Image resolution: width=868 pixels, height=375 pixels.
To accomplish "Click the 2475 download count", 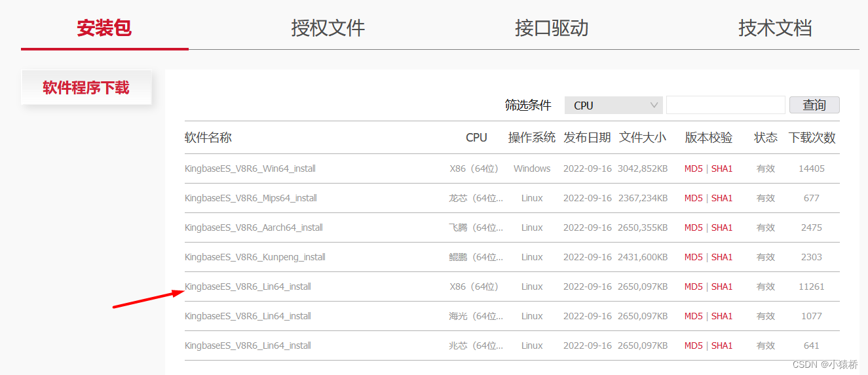I will 812,227.
